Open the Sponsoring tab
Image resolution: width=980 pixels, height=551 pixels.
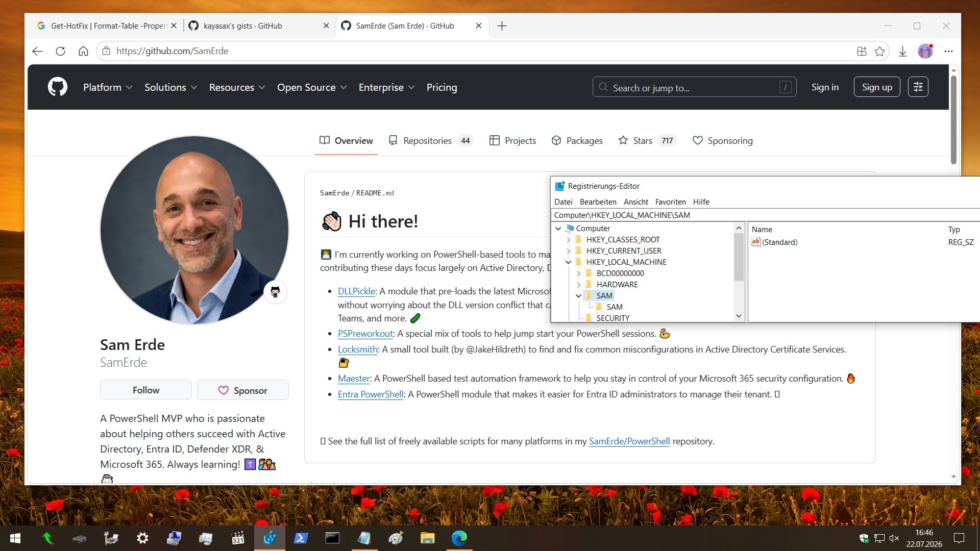(723, 141)
